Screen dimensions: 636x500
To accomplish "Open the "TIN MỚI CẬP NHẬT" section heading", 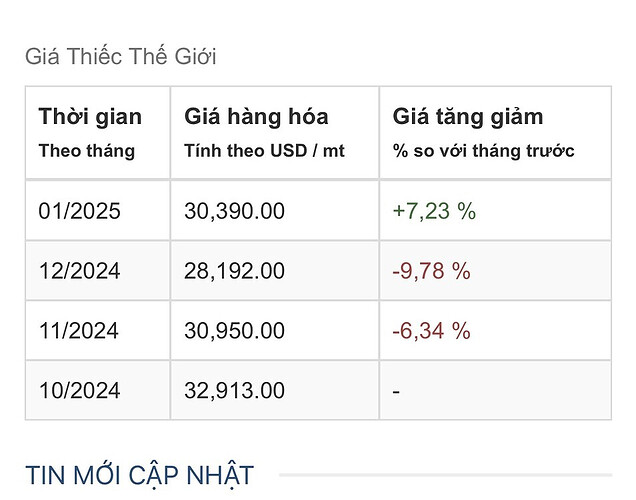I will coord(139,475).
